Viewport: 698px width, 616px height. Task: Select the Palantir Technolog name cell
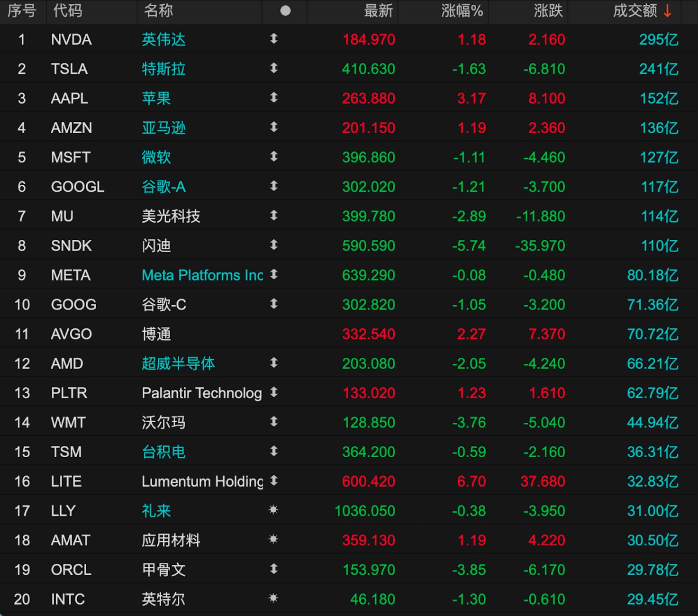(202, 393)
